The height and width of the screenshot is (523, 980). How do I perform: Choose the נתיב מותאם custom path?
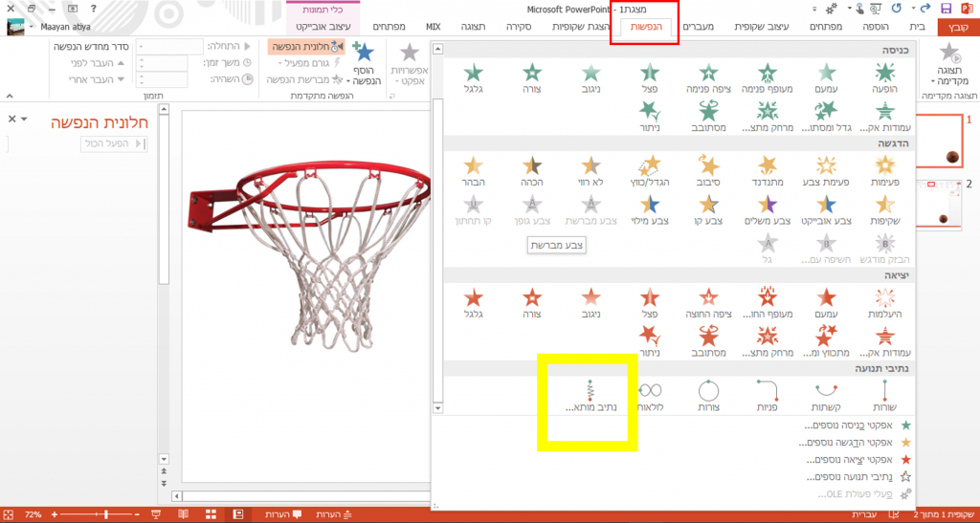point(591,395)
